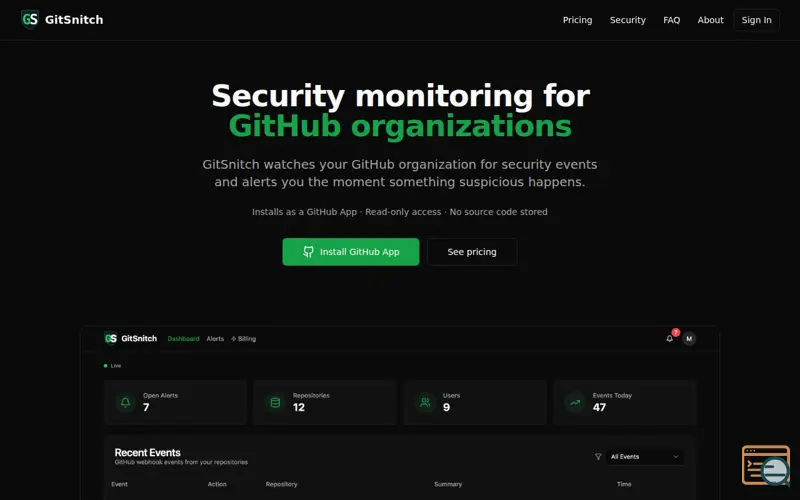Viewport: 800px width, 500px height.
Task: Click the Open Alerts bell icon
Action: [x=126, y=403]
